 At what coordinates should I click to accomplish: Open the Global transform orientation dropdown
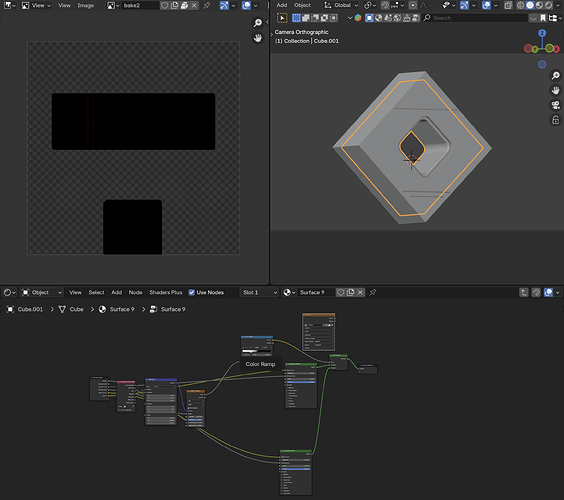[x=341, y=5]
